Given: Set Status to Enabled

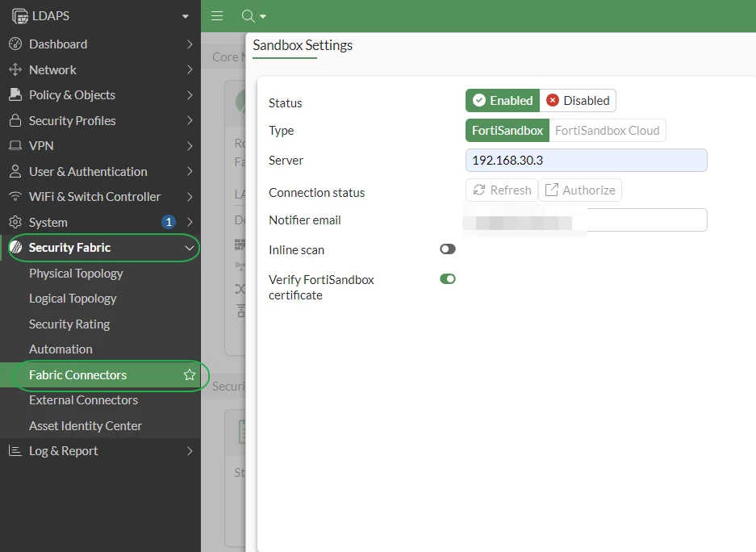Looking at the screenshot, I should (503, 100).
